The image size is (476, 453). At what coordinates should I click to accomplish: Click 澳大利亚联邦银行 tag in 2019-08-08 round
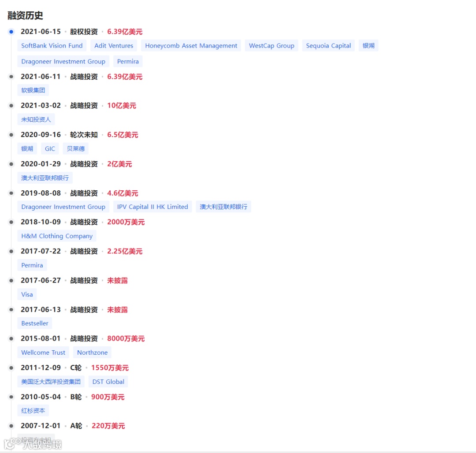click(x=223, y=207)
